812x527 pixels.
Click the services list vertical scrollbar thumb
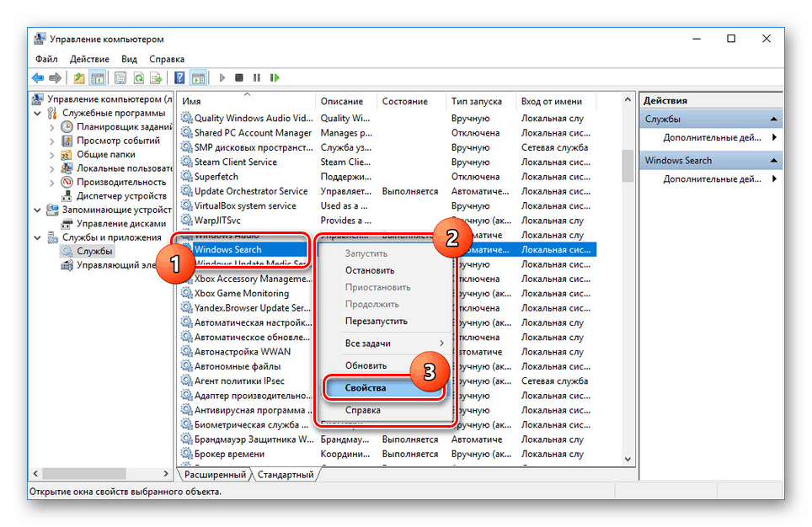(x=628, y=166)
